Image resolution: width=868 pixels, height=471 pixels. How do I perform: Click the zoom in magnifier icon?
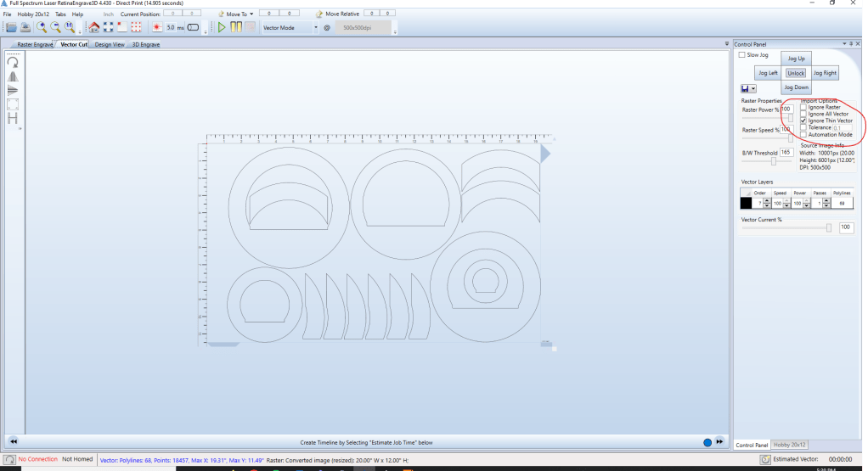pyautogui.click(x=42, y=27)
